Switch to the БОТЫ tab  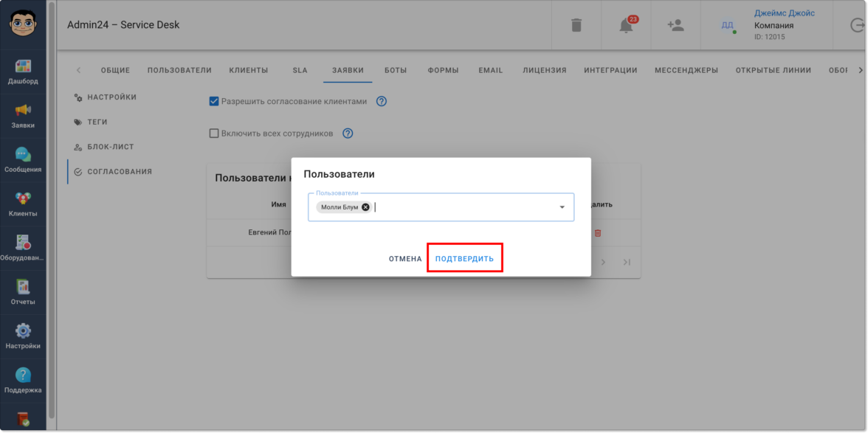[x=396, y=70]
